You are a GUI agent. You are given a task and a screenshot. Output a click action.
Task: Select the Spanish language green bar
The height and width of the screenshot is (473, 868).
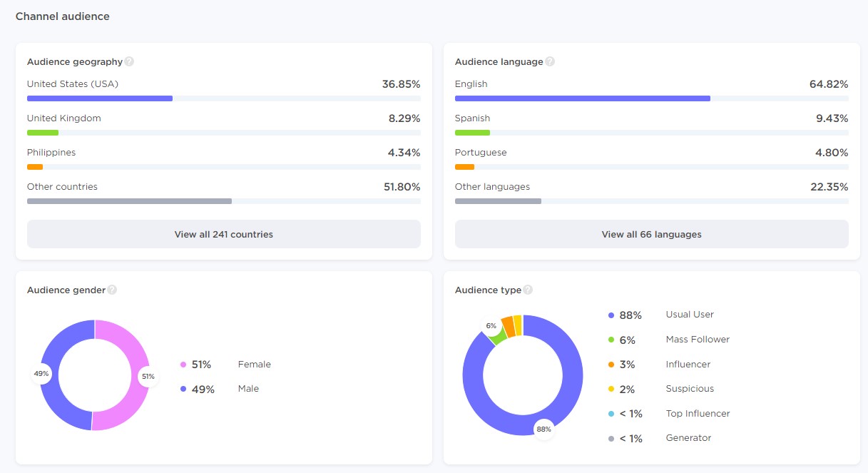click(472, 133)
